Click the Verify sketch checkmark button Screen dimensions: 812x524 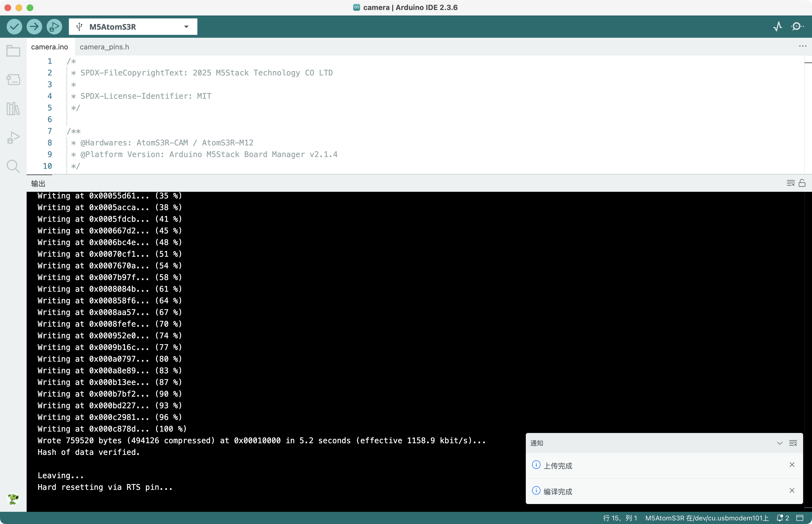(14, 27)
